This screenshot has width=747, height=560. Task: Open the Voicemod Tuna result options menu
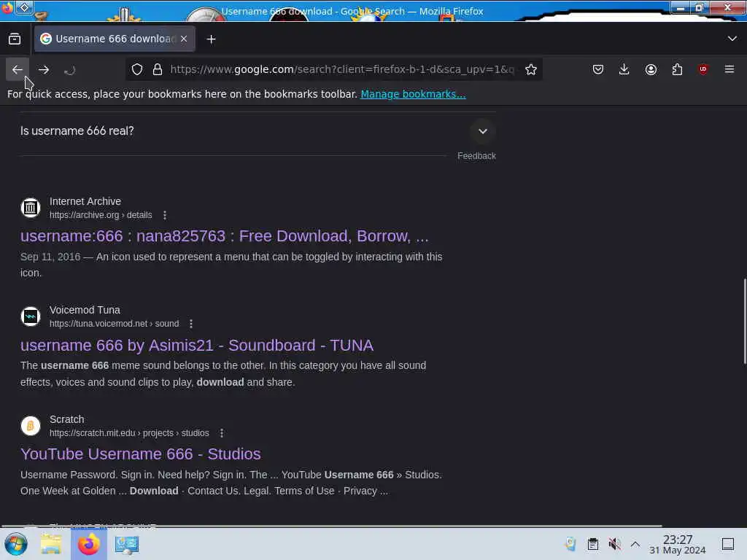pyautogui.click(x=191, y=324)
